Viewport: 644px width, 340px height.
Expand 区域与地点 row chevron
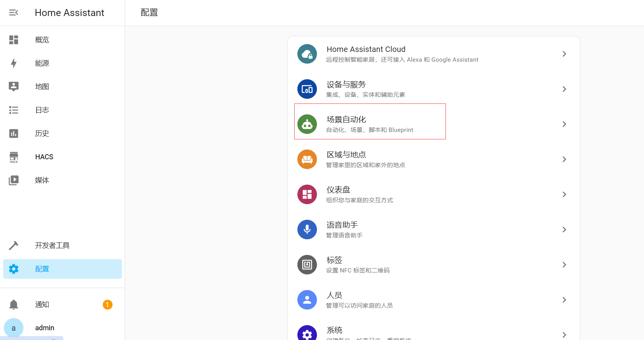[564, 159]
